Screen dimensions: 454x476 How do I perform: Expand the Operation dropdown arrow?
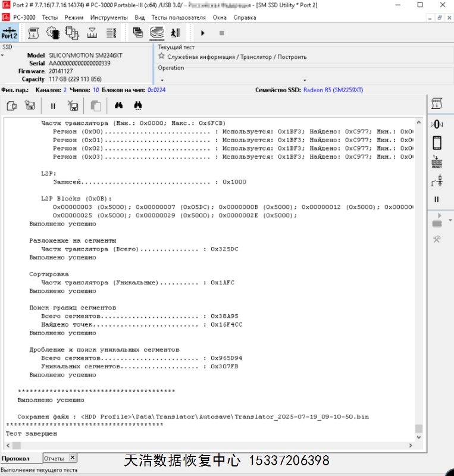(x=305, y=80)
